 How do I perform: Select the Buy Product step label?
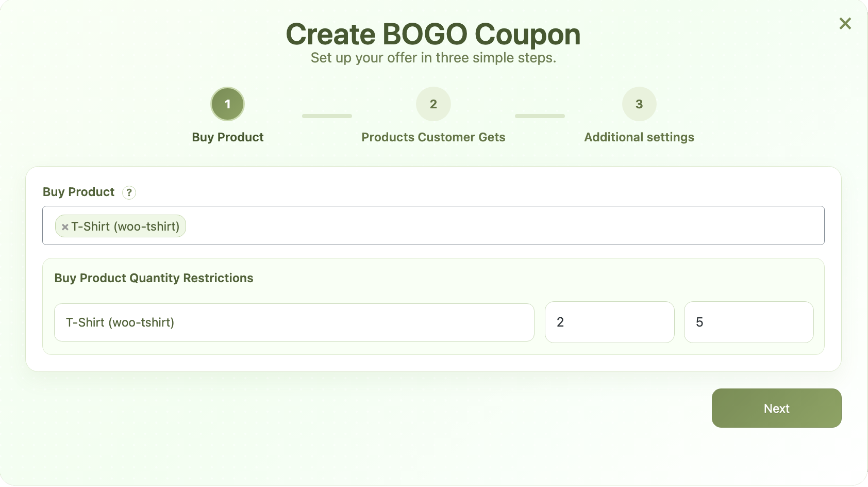(x=227, y=137)
